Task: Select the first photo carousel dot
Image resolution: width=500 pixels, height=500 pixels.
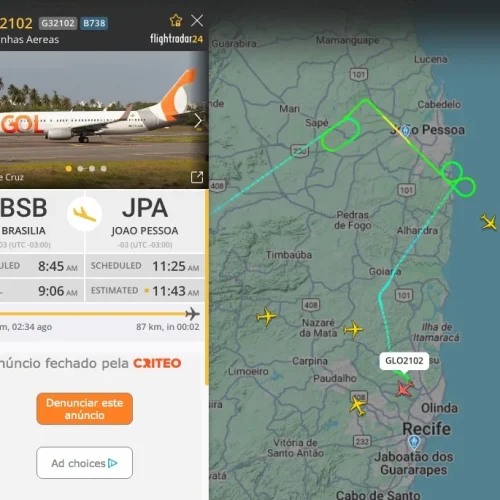Action: click(x=69, y=169)
